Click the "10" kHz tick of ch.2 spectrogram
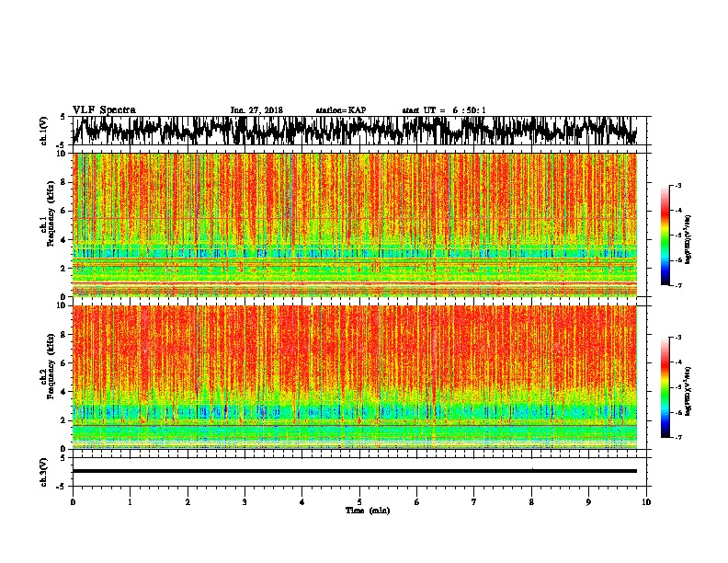728x563 pixels. [x=63, y=305]
